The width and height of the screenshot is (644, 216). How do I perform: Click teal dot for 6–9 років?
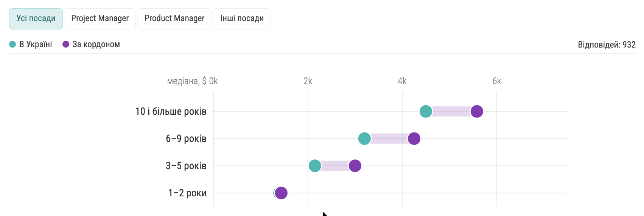pyautogui.click(x=364, y=139)
